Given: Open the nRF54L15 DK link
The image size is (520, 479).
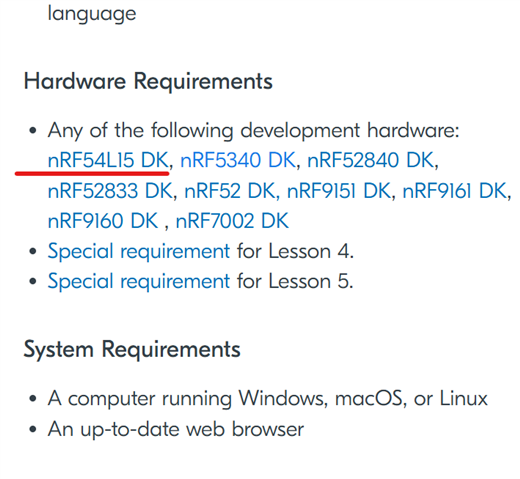Looking at the screenshot, I should tap(108, 160).
